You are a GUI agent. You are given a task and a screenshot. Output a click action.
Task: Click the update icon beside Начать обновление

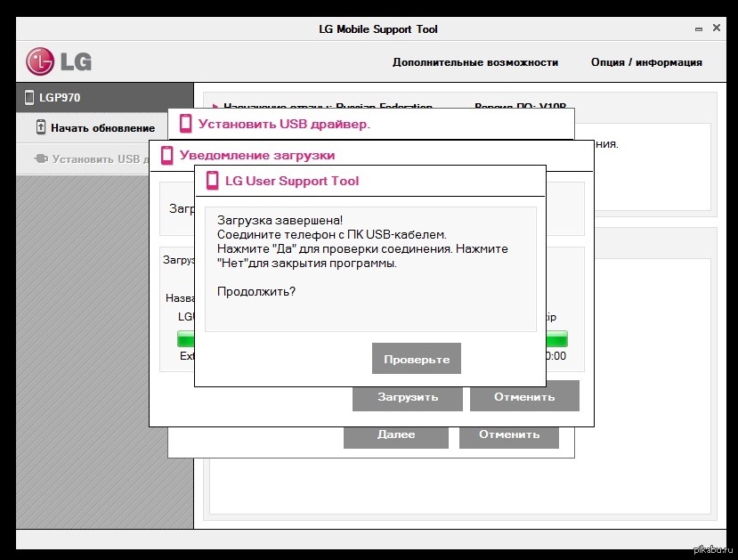[x=41, y=127]
